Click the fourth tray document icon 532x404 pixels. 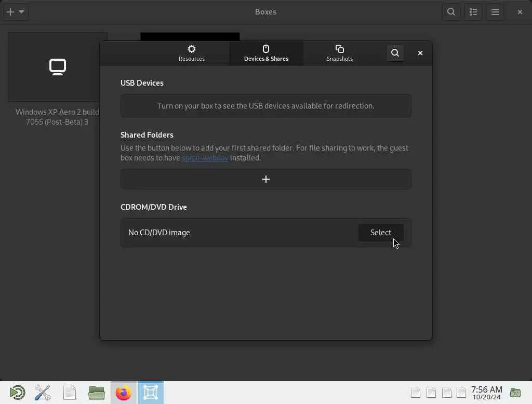point(461,393)
